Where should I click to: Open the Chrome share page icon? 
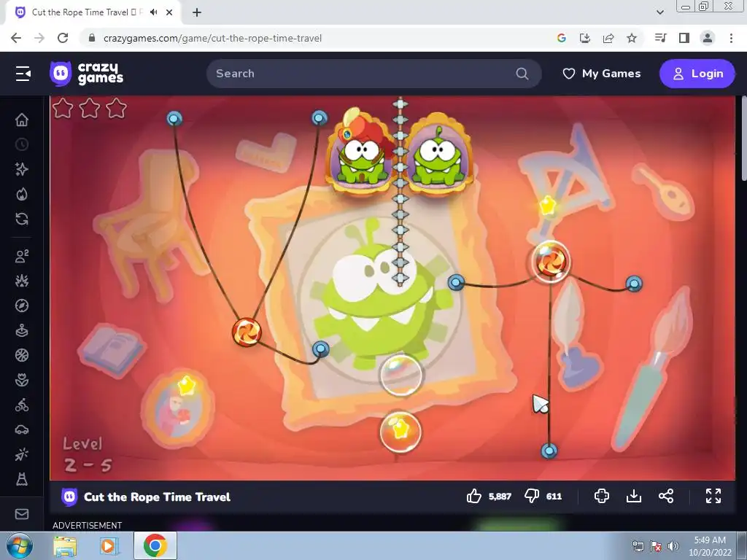pos(608,38)
